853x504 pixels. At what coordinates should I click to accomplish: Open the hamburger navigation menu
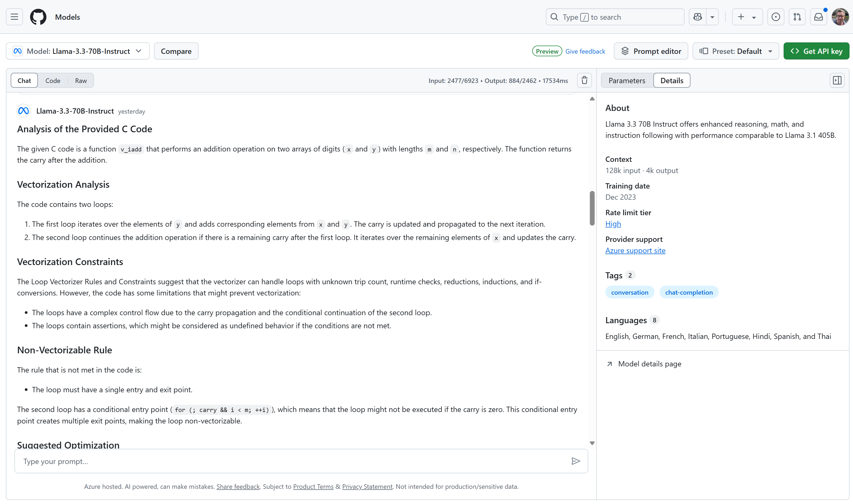pyautogui.click(x=14, y=17)
